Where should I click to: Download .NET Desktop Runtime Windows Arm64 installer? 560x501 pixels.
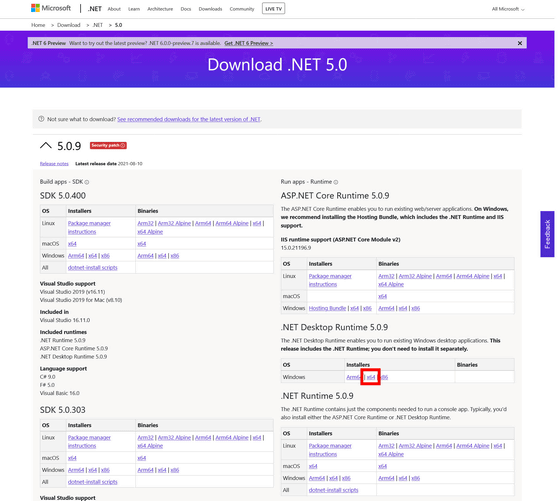pyautogui.click(x=353, y=377)
